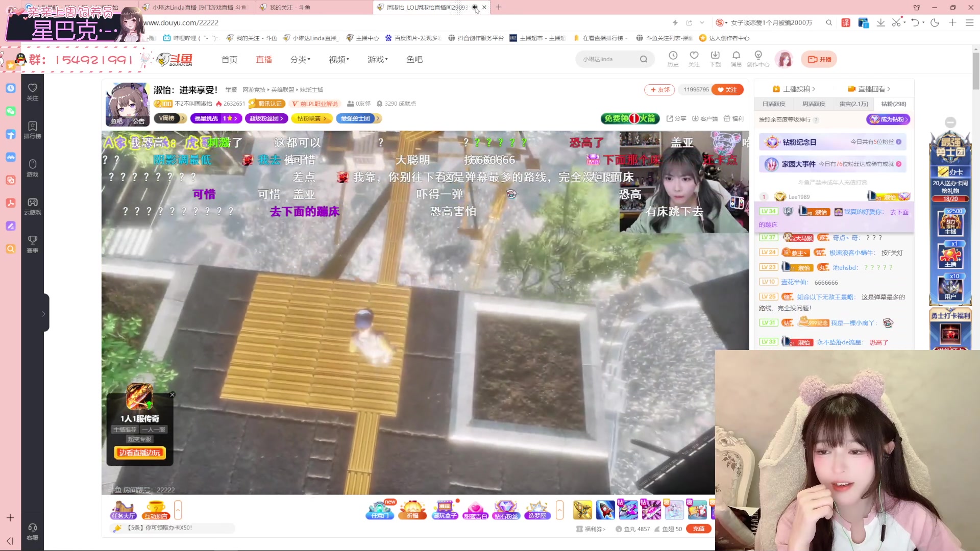Viewport: 980px width, 551px height.
Task: Open the 直播 nav item
Action: [x=264, y=59]
